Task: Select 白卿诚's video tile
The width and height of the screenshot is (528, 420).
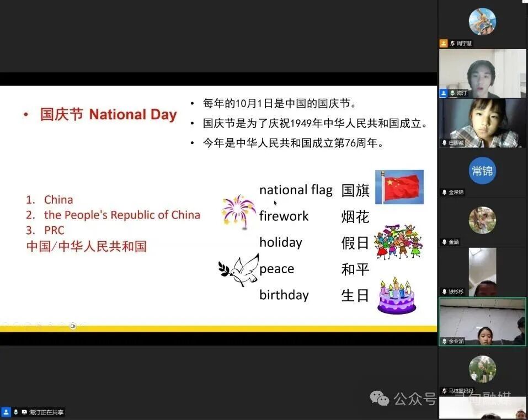Action: point(482,123)
